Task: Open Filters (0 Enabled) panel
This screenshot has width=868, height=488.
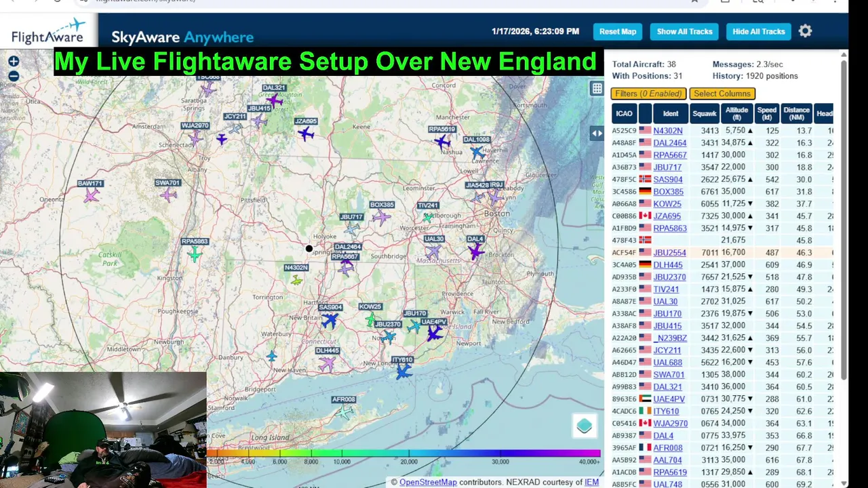Action: click(x=649, y=94)
